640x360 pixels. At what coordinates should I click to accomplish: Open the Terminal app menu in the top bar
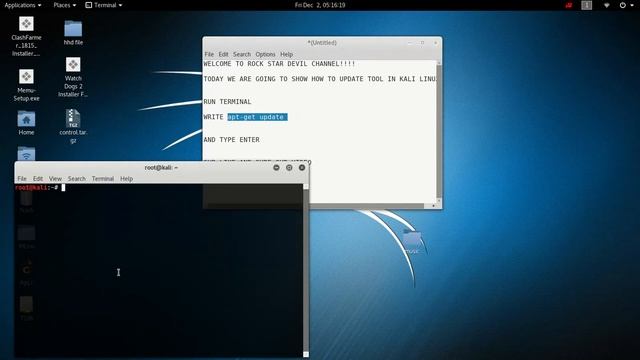click(104, 5)
